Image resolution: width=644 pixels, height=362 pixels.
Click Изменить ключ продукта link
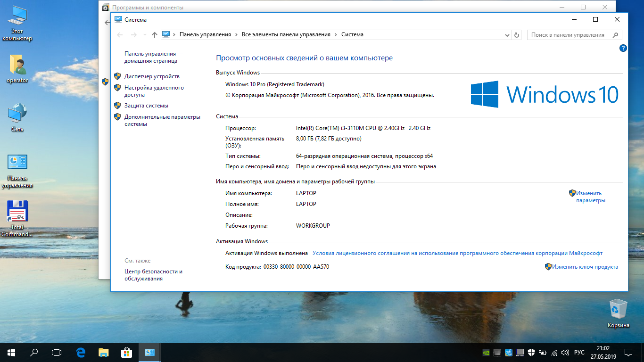[585, 267]
